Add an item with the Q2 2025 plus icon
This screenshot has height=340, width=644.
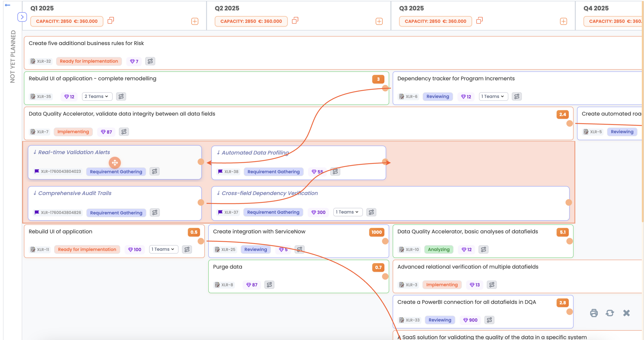(x=379, y=21)
